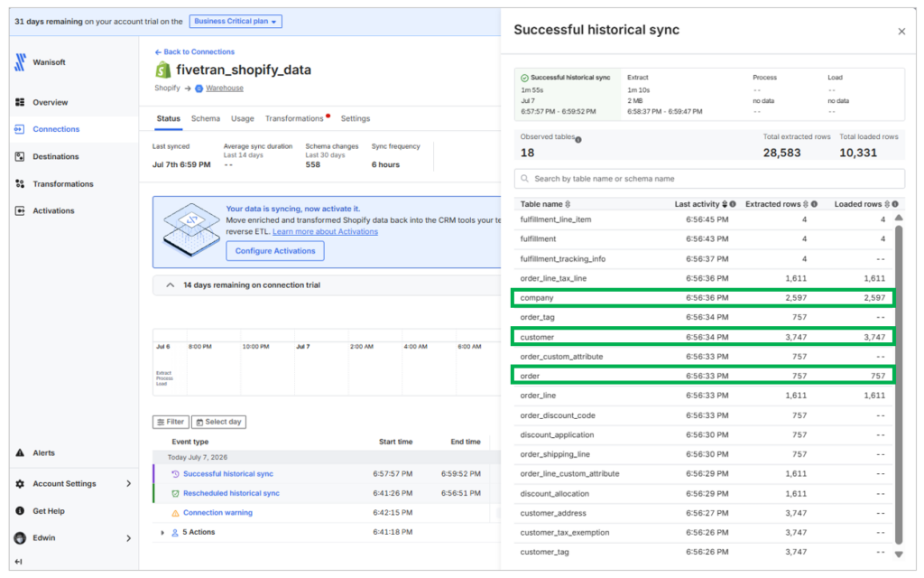Select the fulfillment_tracking_info row
This screenshot has width=924, height=578.
coord(703,259)
